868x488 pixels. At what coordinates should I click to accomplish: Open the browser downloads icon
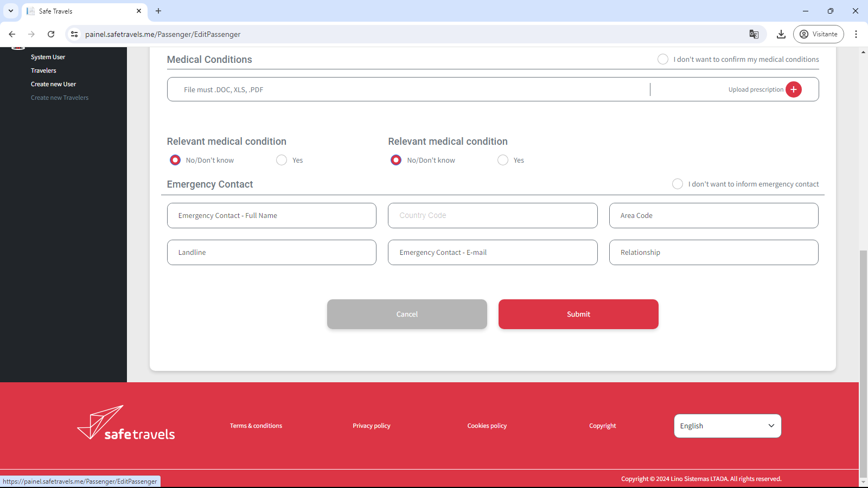point(781,34)
